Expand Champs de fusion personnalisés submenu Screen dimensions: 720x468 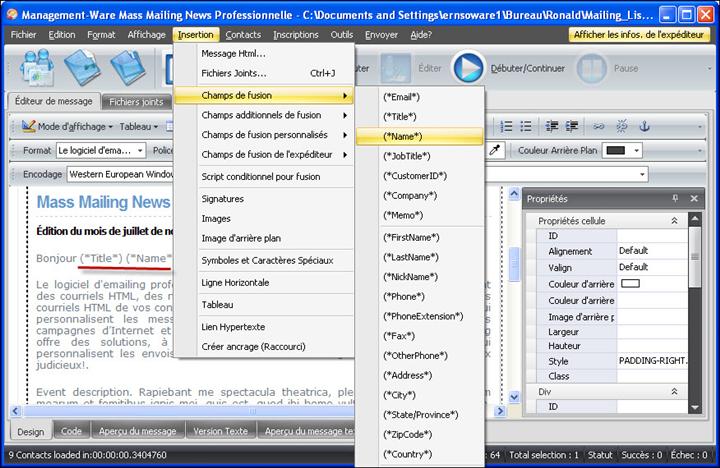[264, 135]
